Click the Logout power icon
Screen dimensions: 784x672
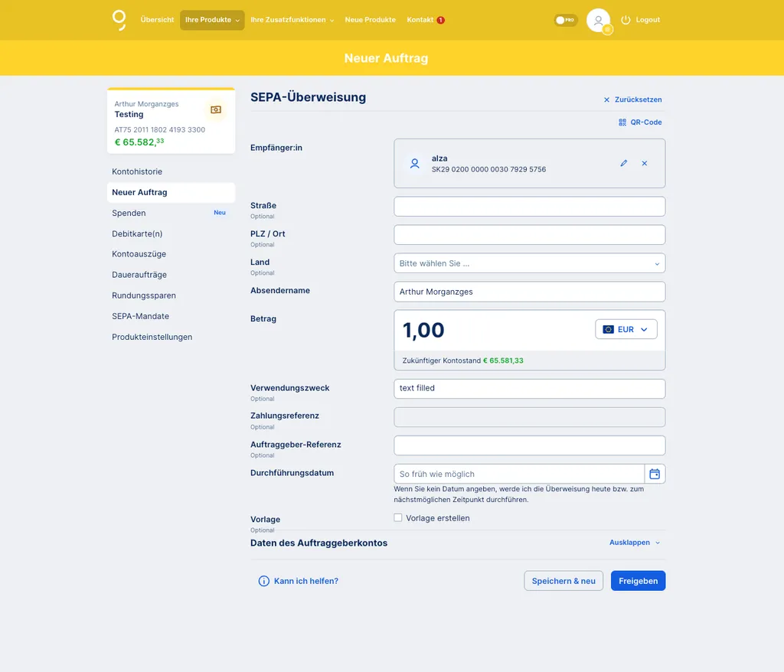point(626,20)
